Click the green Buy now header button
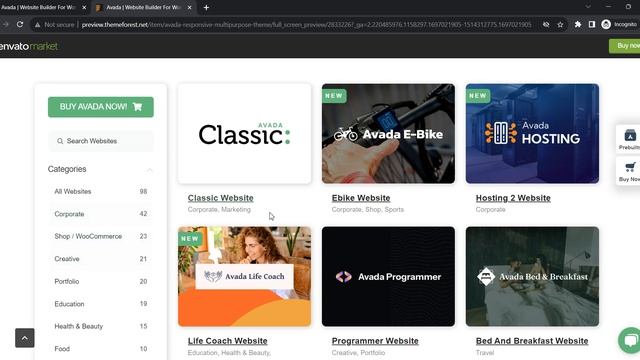 [x=625, y=46]
